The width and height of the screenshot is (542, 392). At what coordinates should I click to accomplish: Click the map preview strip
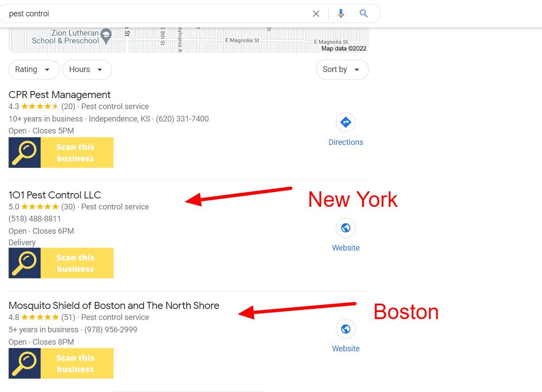[x=189, y=40]
